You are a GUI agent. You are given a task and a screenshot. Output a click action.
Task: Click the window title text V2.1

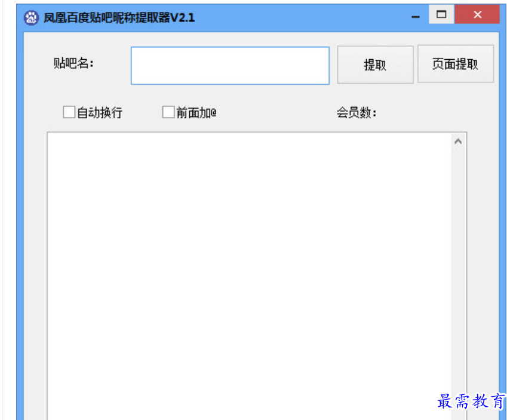click(183, 17)
